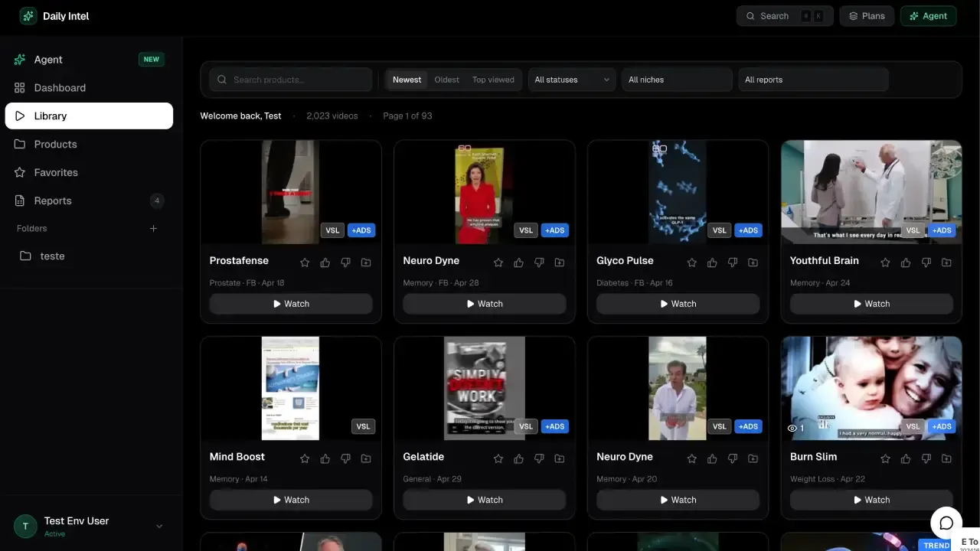
Task: Click the '2,023 videos' count text
Action: [332, 116]
